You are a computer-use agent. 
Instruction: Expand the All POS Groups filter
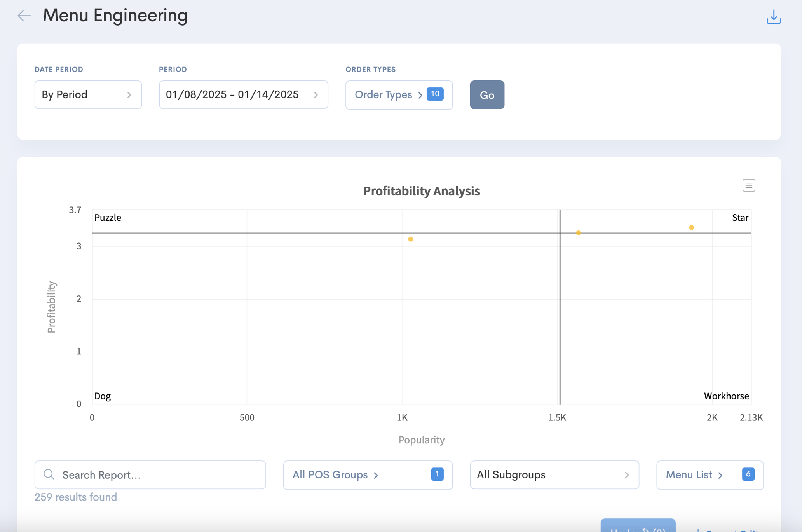[368, 475]
